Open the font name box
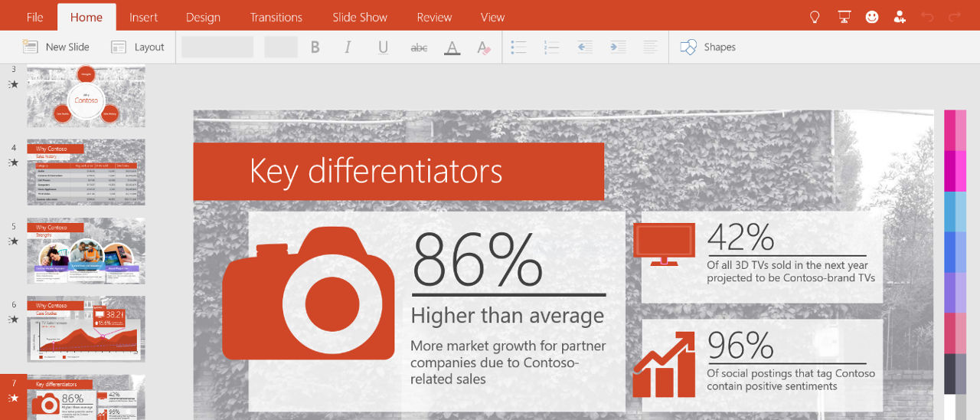980x420 pixels. pos(217,47)
